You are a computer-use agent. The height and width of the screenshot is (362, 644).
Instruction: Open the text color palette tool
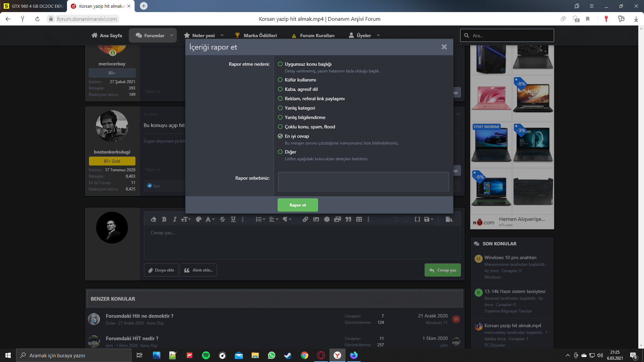pos(199,219)
